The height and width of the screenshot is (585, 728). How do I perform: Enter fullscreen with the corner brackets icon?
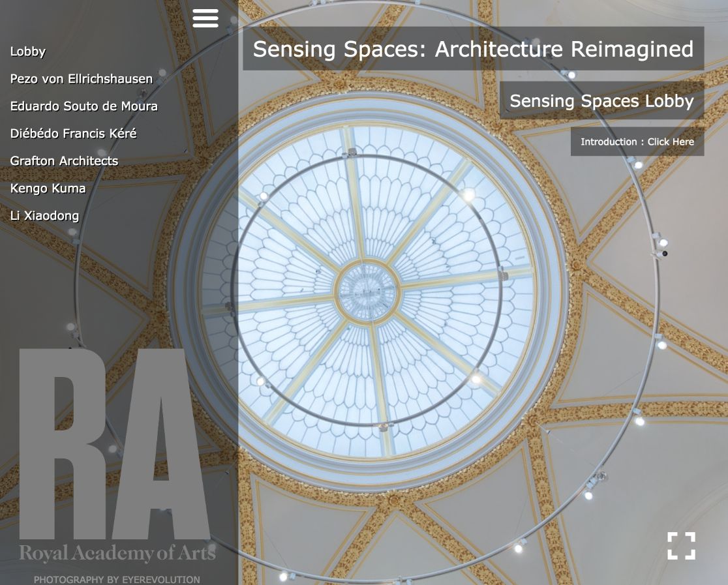[x=682, y=545]
